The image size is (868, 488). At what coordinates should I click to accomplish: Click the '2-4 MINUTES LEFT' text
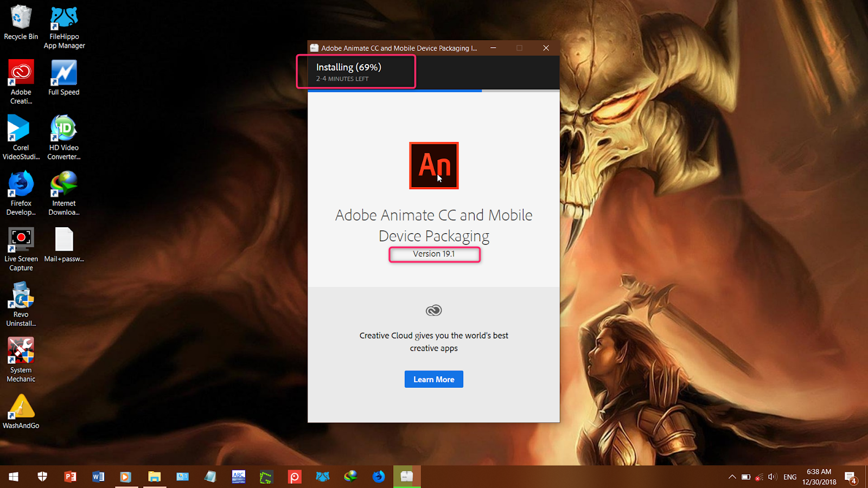point(342,79)
